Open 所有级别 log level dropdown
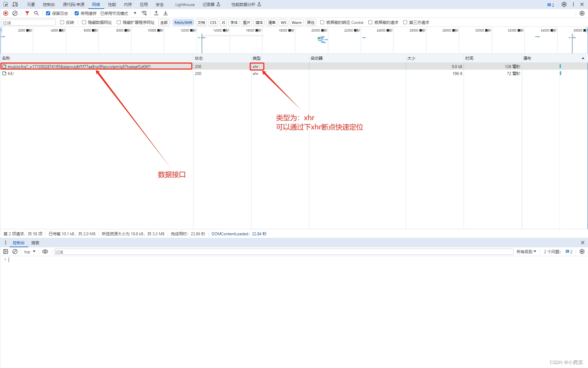This screenshot has height=368, width=588. point(526,252)
